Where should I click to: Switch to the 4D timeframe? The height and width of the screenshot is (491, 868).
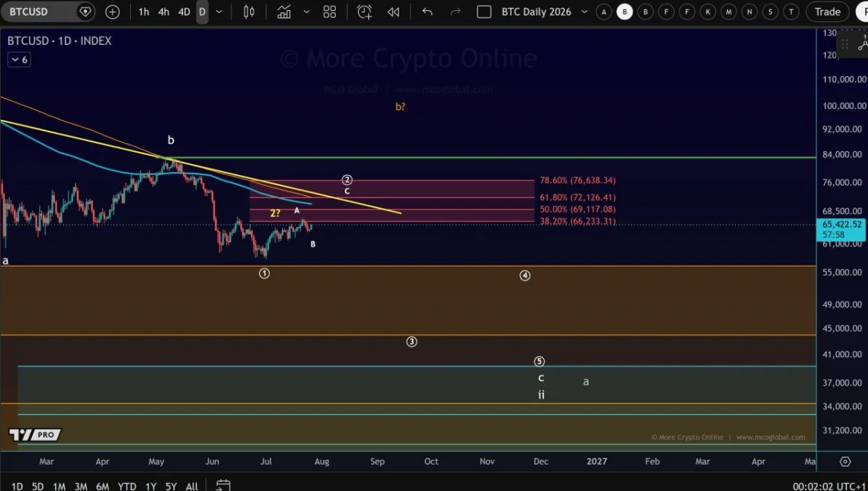coord(184,12)
